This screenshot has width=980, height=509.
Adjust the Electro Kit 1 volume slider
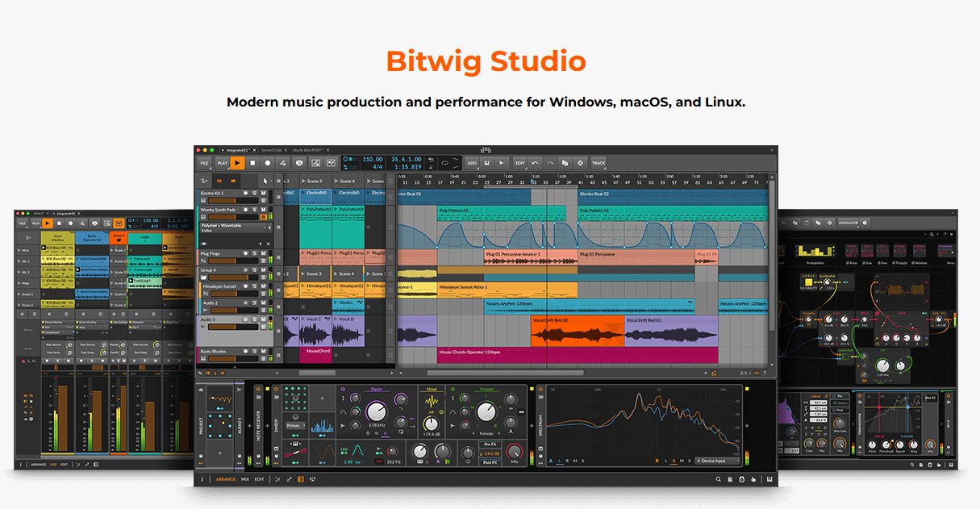tap(233, 200)
